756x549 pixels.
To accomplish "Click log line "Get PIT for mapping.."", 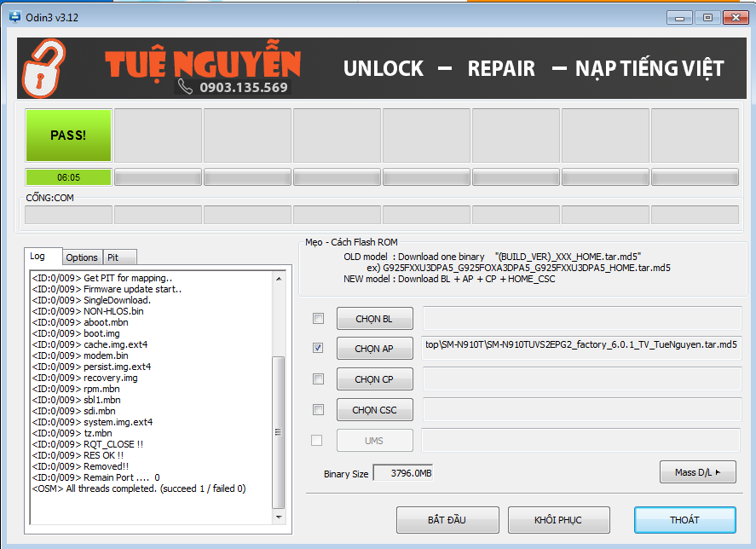I will coord(102,278).
